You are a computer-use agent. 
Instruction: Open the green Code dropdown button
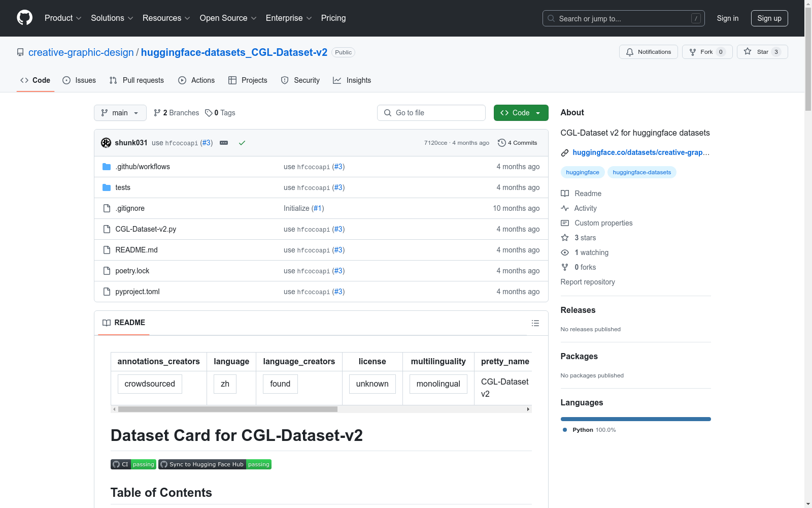point(521,113)
